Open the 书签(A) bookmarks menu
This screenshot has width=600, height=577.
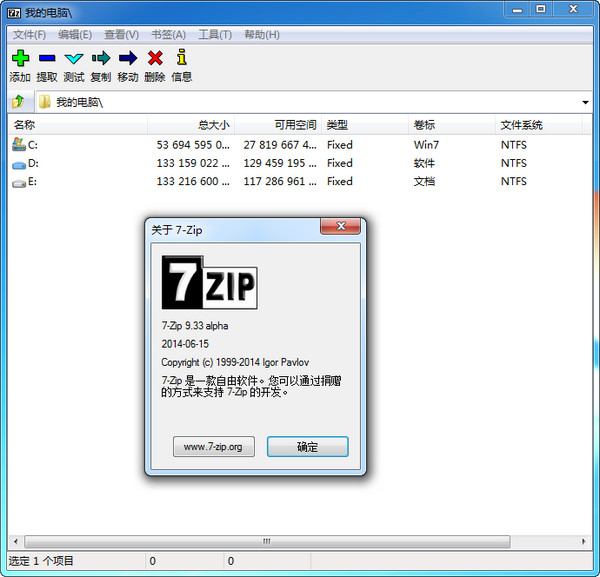[166, 34]
